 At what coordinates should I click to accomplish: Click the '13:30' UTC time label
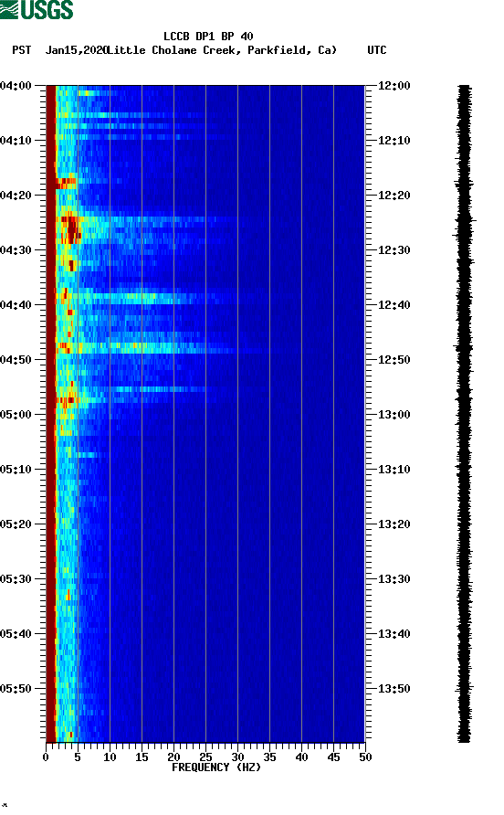coord(394,579)
